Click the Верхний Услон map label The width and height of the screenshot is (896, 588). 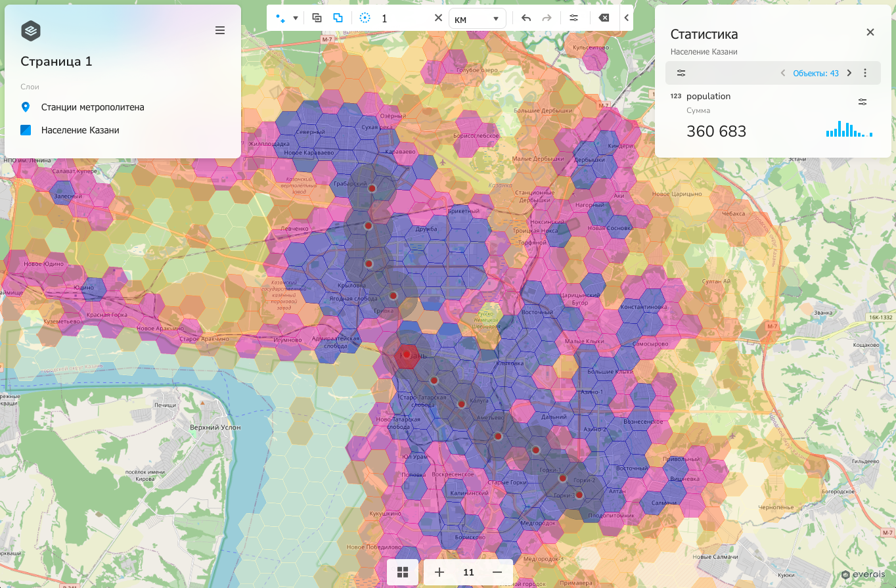click(215, 427)
